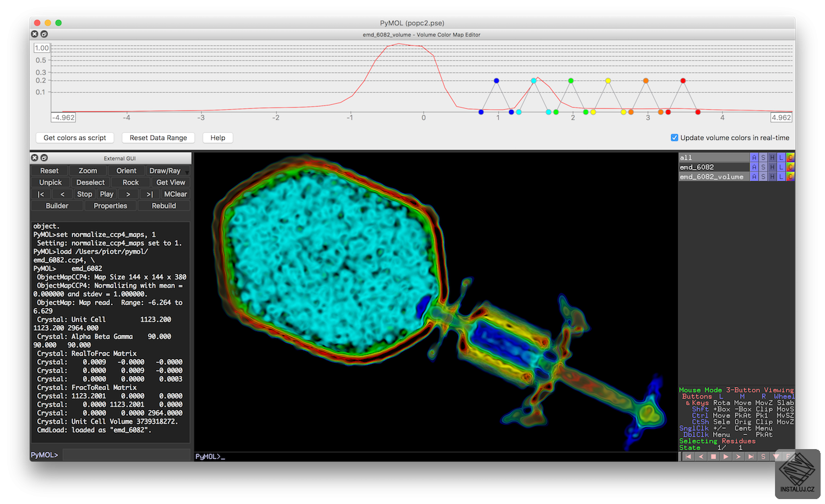Close the Volume Color Map Editor panel
The width and height of the screenshot is (825, 504).
point(35,34)
